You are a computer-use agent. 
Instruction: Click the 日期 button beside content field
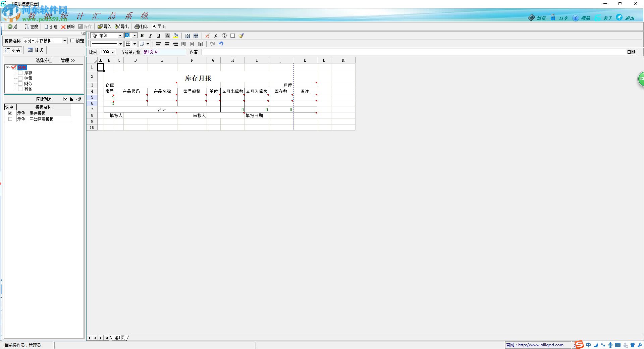click(x=631, y=52)
